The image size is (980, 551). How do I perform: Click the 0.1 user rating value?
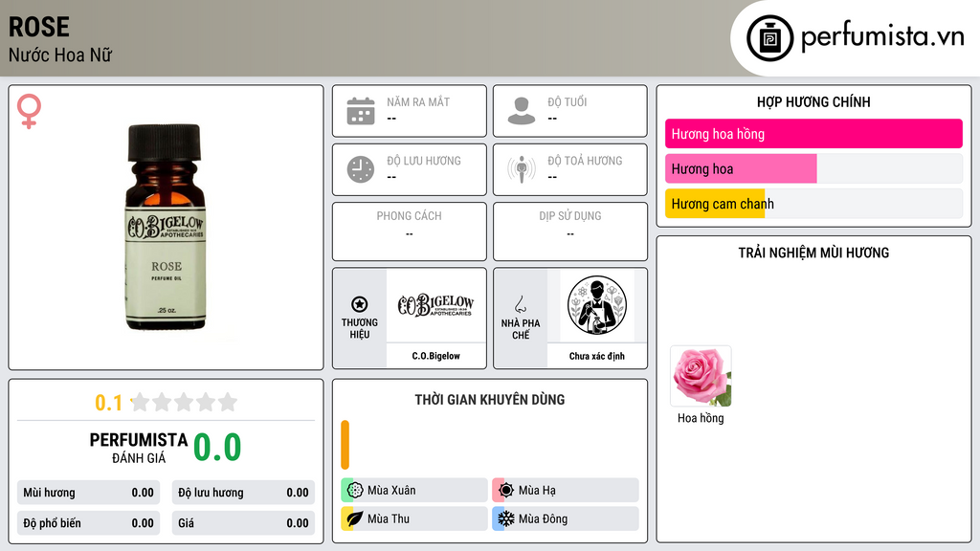click(x=108, y=403)
